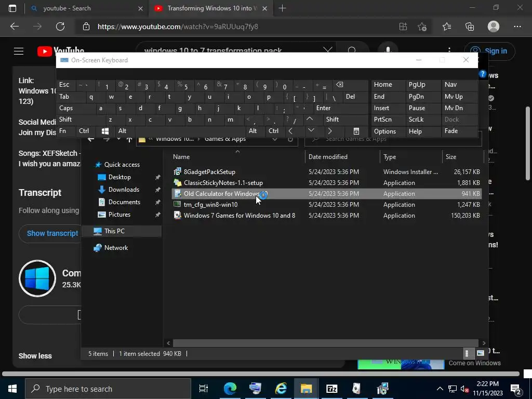Viewport: 532px width, 399px height.
Task: Toggle the Caps key on keyboard
Action: click(77, 108)
